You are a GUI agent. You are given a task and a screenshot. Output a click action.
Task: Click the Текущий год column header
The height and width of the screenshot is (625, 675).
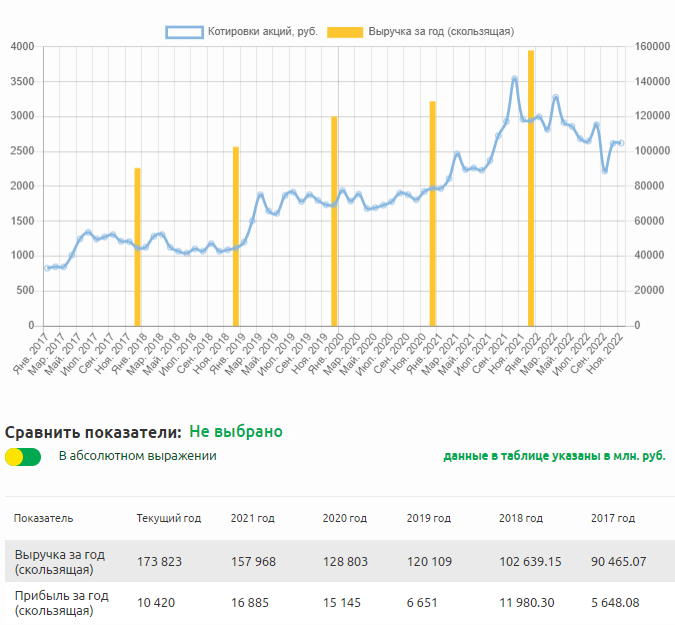pos(169,518)
